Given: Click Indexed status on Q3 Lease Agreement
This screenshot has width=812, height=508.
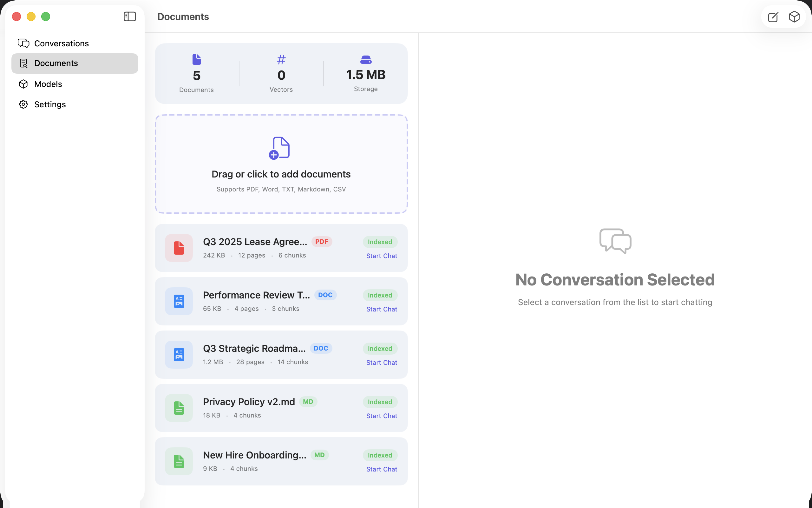Looking at the screenshot, I should tap(380, 242).
